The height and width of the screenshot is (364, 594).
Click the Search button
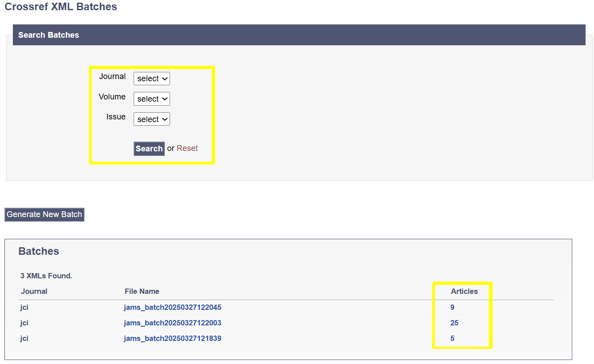point(149,149)
